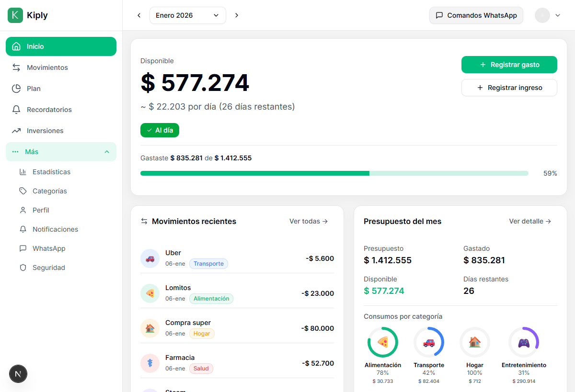This screenshot has width=575, height=392.
Task: Click the 59% spending progress bar
Action: [334, 173]
